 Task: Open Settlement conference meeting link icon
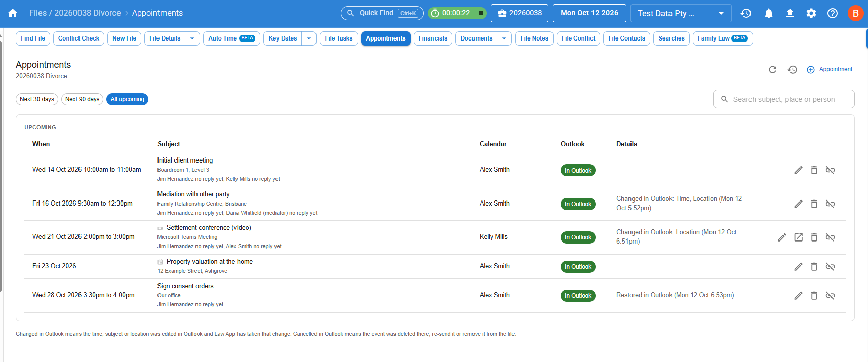pos(798,237)
